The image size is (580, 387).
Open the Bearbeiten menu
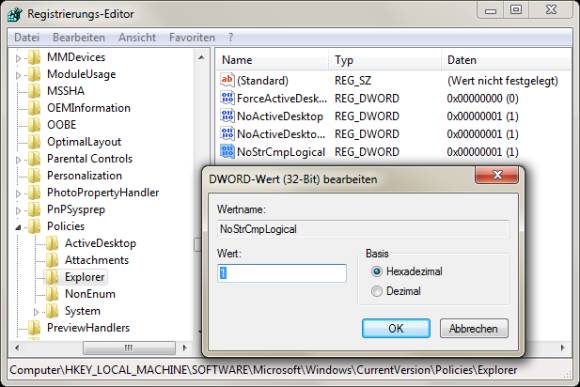(x=79, y=37)
